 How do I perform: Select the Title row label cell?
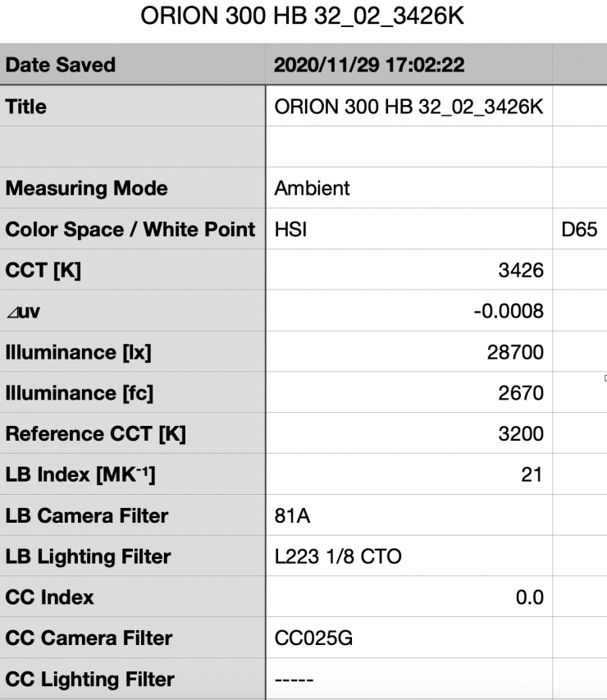(x=132, y=107)
